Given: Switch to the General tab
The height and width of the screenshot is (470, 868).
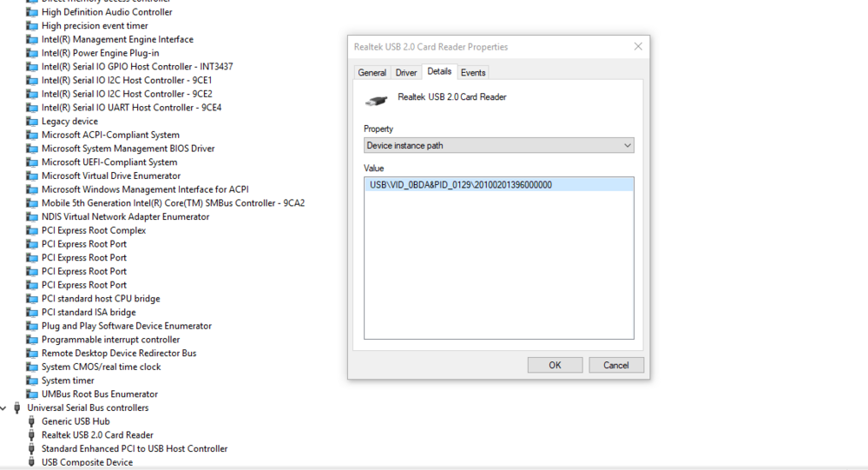Looking at the screenshot, I should tap(372, 73).
